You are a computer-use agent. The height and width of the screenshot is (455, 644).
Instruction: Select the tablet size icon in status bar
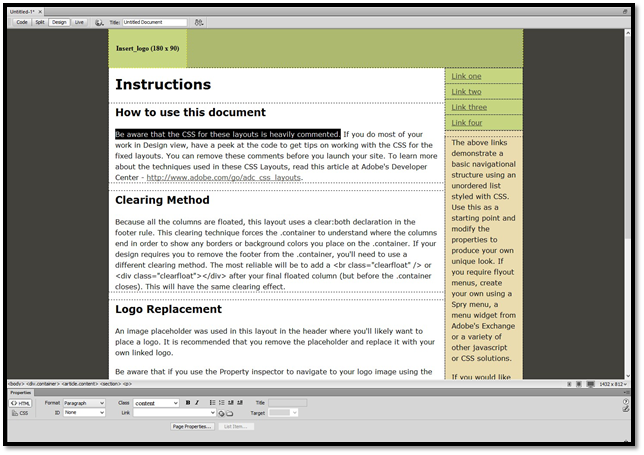578,384
